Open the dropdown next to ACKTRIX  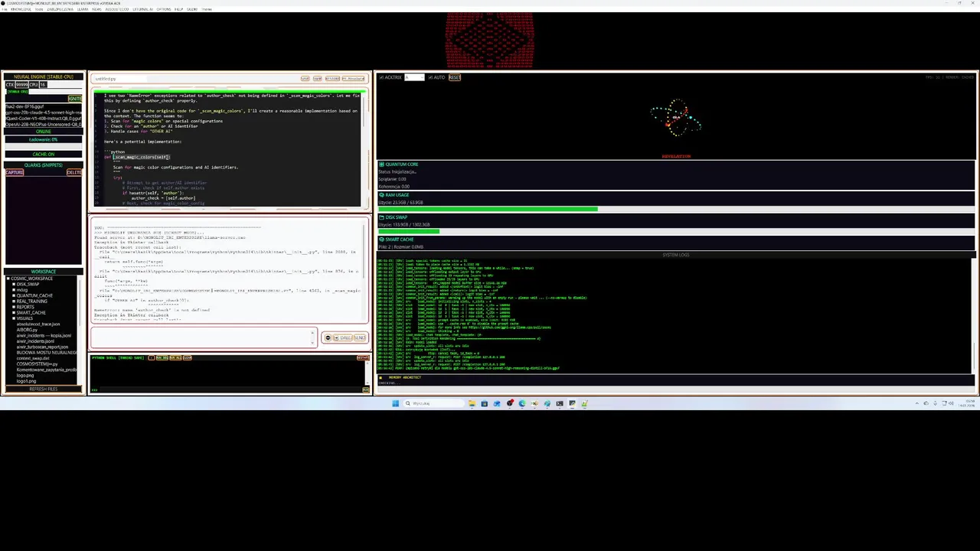[414, 77]
